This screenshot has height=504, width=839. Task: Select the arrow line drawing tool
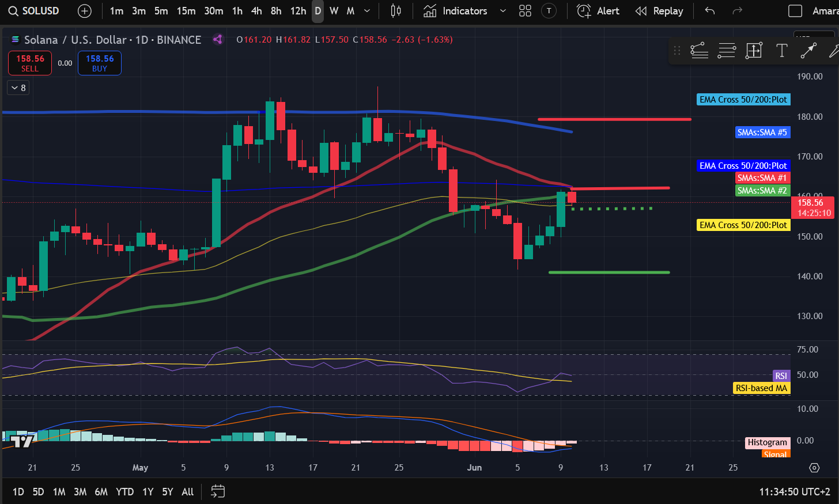808,51
